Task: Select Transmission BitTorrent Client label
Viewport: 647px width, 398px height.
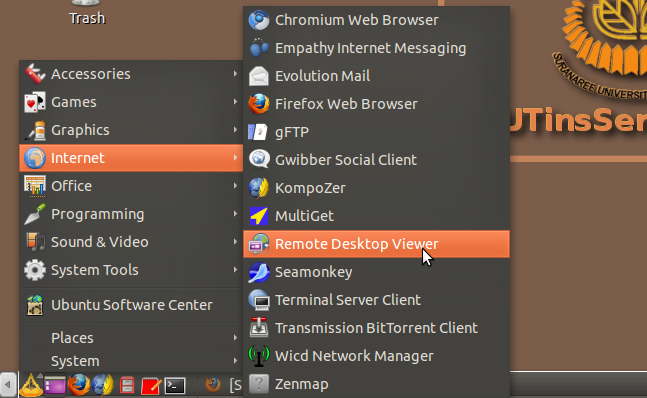Action: coord(376,328)
